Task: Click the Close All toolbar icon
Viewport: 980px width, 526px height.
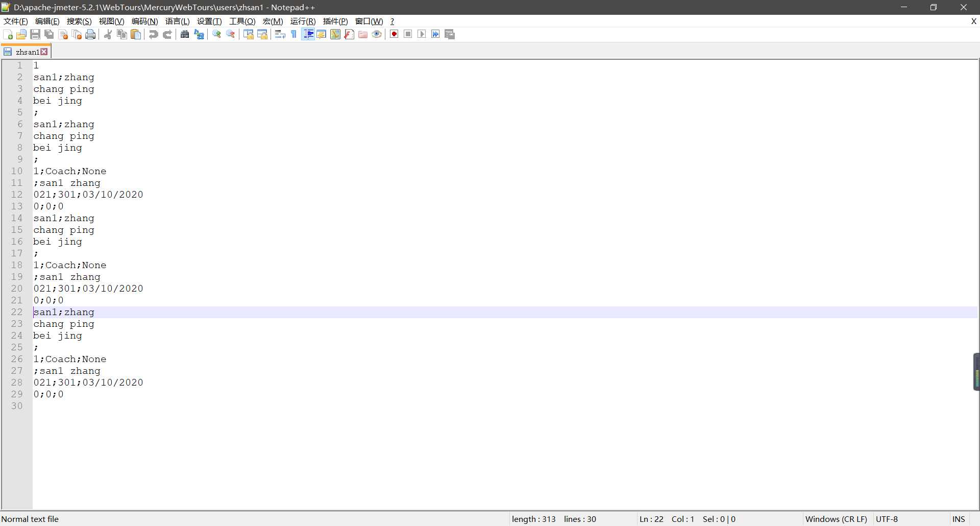Action: pyautogui.click(x=77, y=34)
